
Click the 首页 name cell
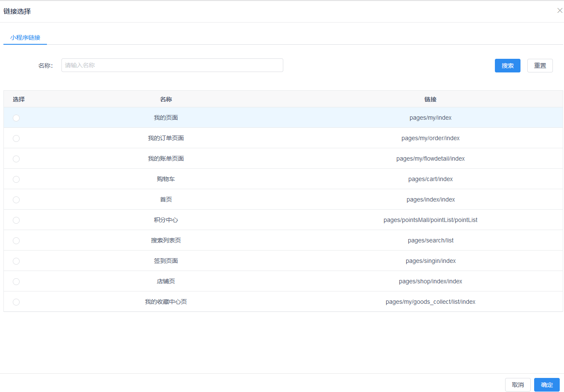click(166, 199)
